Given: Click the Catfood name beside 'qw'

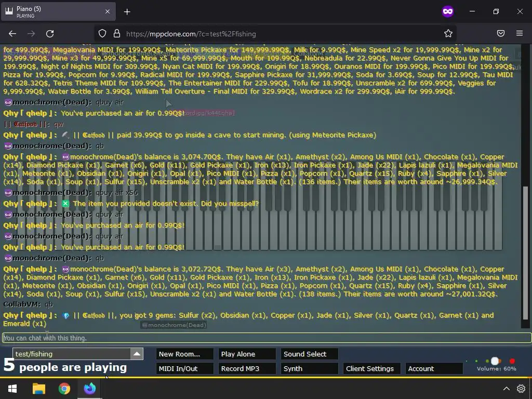Looking at the screenshot, I should tap(25, 124).
